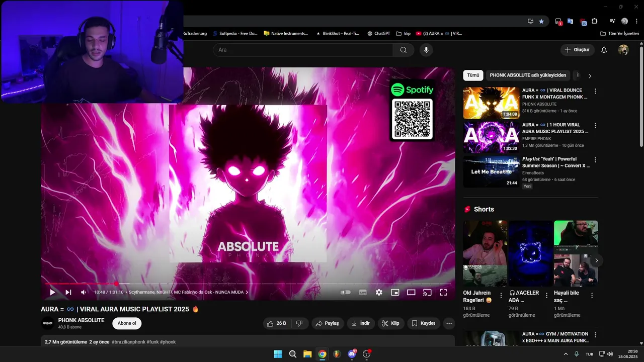Open options for AURA GYM MOTIVATION video
The height and width of the screenshot is (362, 644).
595,335
